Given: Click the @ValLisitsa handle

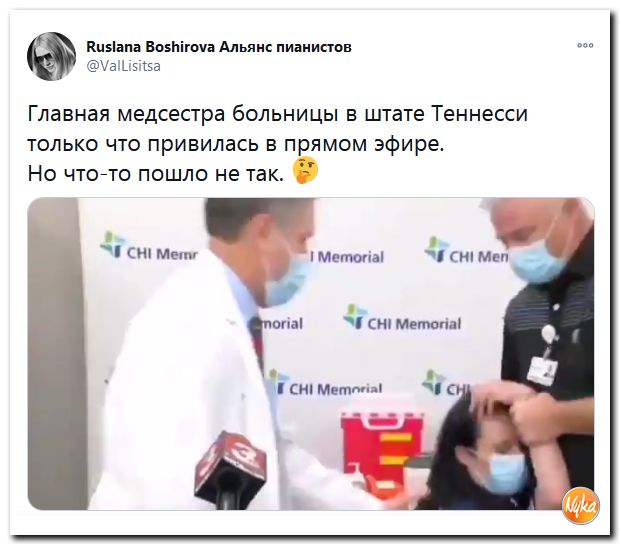Looking at the screenshot, I should (x=124, y=66).
